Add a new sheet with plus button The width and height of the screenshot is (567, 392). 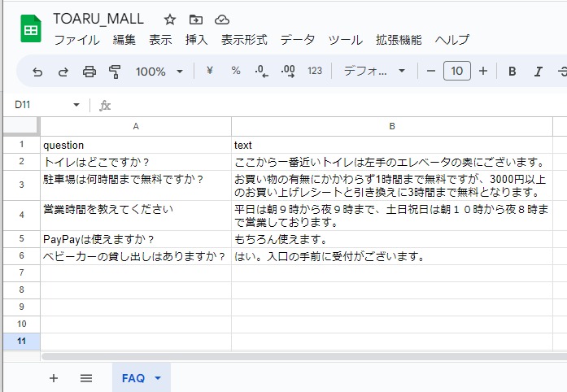(54, 378)
